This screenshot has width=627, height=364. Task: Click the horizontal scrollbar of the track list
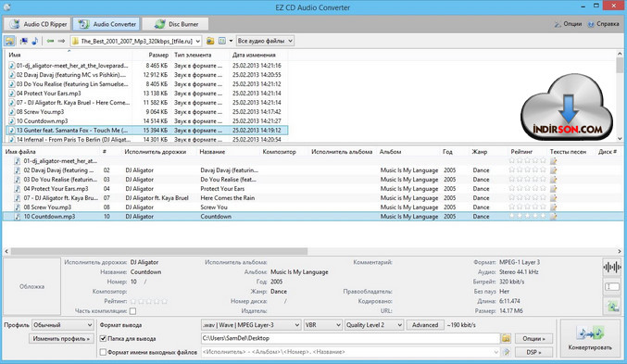coord(159,251)
